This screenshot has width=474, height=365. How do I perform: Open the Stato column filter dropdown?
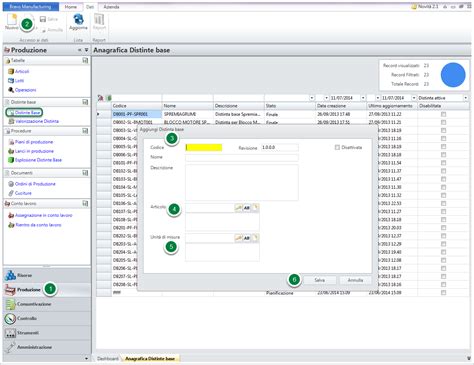click(x=312, y=98)
